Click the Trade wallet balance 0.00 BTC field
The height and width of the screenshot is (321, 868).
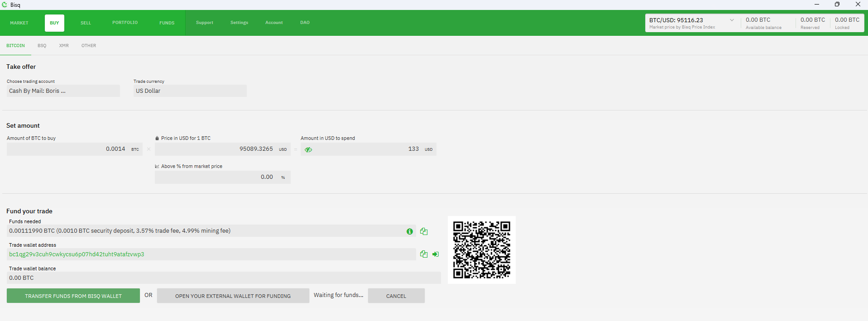coord(224,278)
